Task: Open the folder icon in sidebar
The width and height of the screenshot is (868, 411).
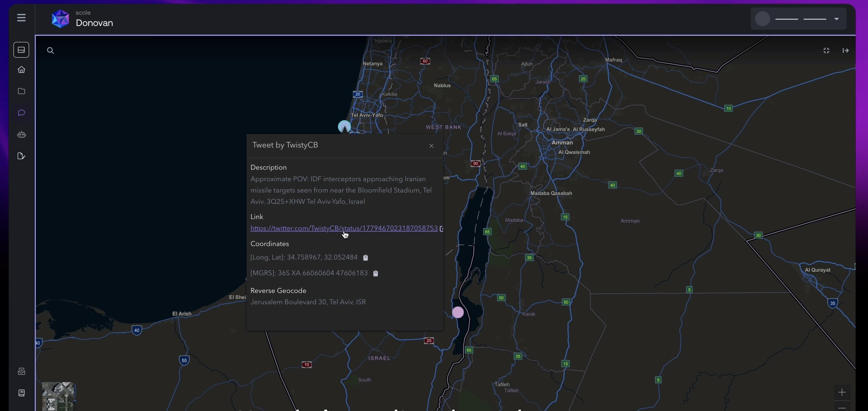Action: 22,91
